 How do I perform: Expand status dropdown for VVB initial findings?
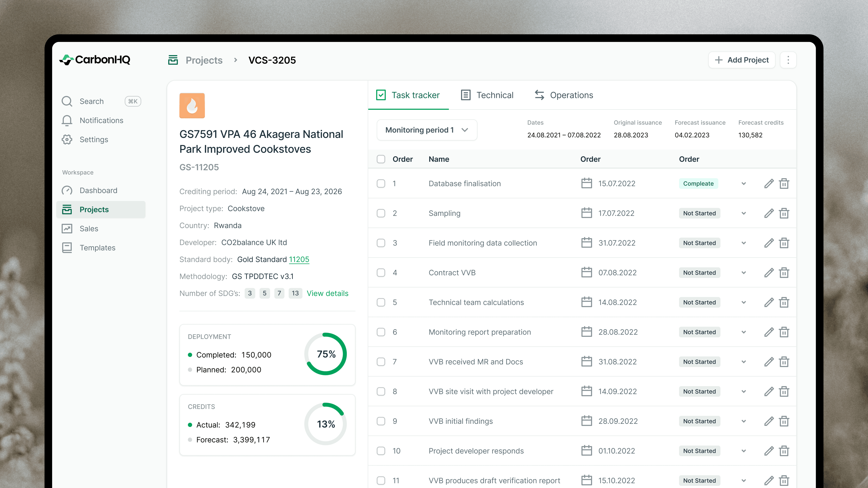coord(744,421)
